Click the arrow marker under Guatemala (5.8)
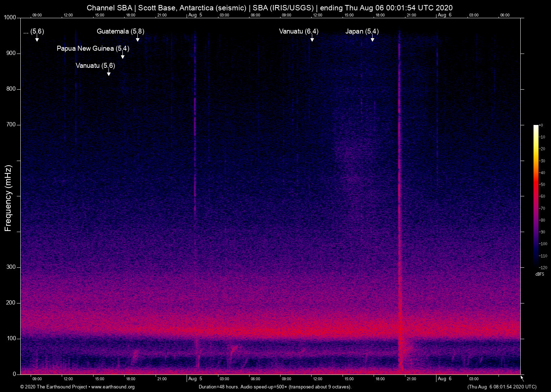 coord(137,39)
